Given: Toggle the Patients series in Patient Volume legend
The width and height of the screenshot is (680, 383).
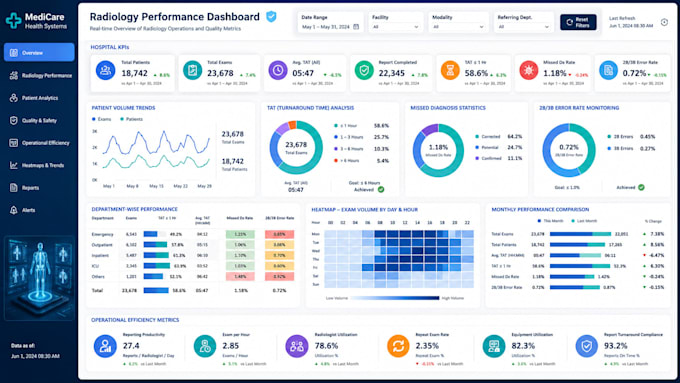Looking at the screenshot, I should (131, 119).
